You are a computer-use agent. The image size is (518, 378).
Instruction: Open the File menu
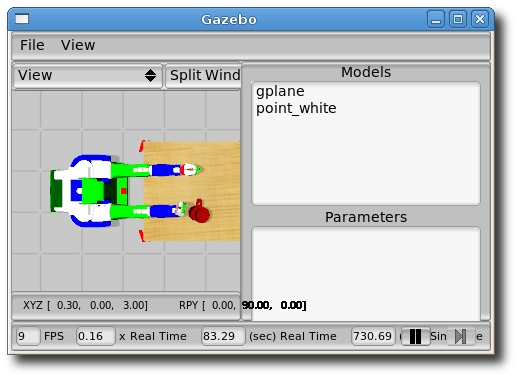pos(32,45)
